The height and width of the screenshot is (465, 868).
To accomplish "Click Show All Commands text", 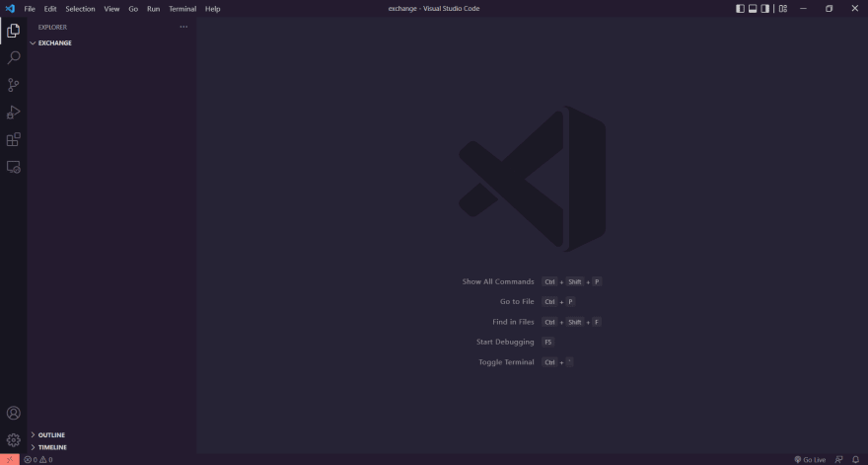I will pyautogui.click(x=498, y=281).
